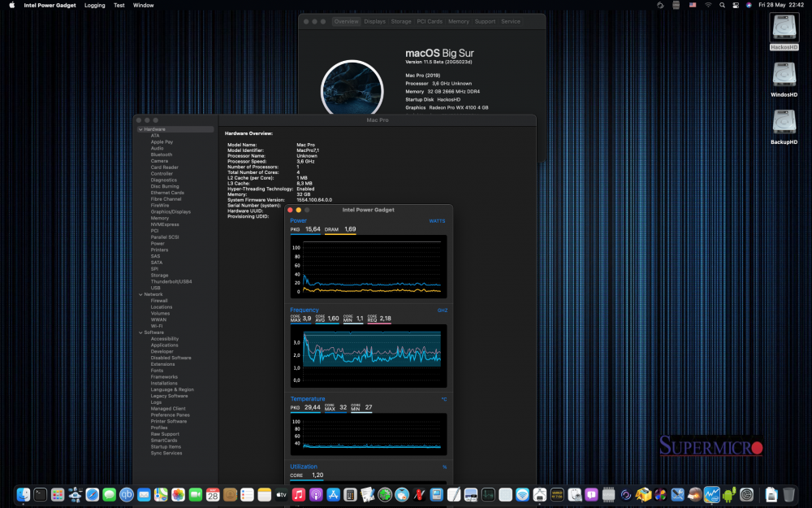Launch qBittorrent from the dock
Image resolution: width=812 pixels, height=508 pixels.
(x=127, y=494)
